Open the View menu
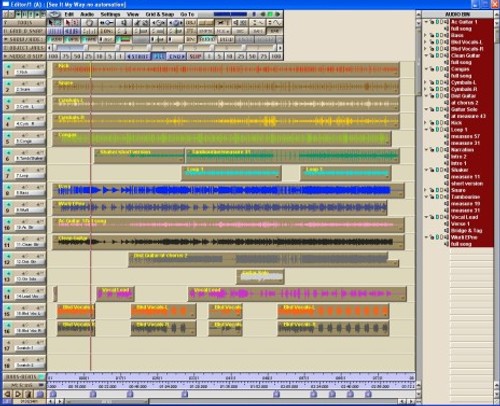 [132, 14]
